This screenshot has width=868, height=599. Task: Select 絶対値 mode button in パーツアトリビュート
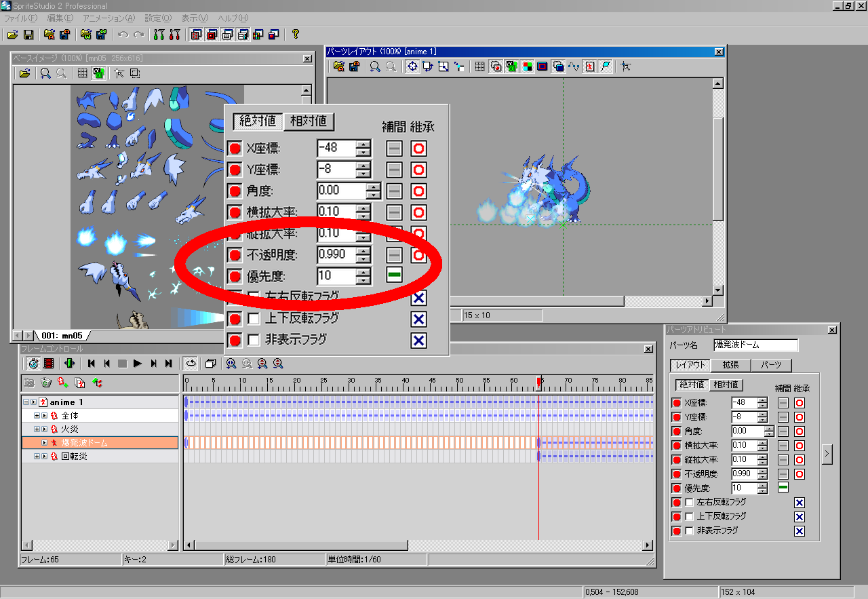pyautogui.click(x=692, y=385)
